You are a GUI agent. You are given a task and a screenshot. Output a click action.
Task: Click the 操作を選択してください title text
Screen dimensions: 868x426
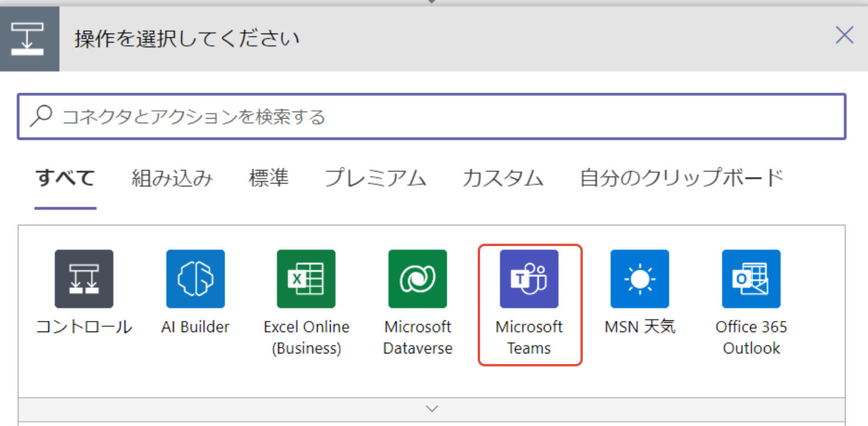click(187, 40)
